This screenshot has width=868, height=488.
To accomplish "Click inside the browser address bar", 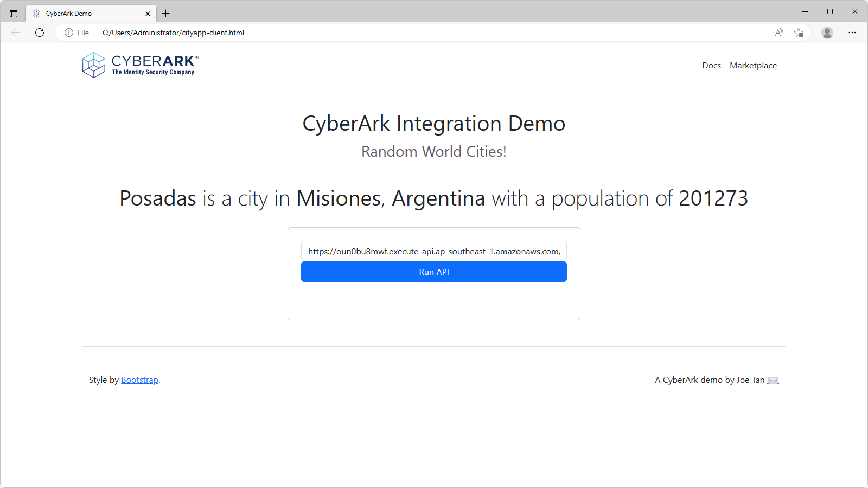I will pos(380,33).
